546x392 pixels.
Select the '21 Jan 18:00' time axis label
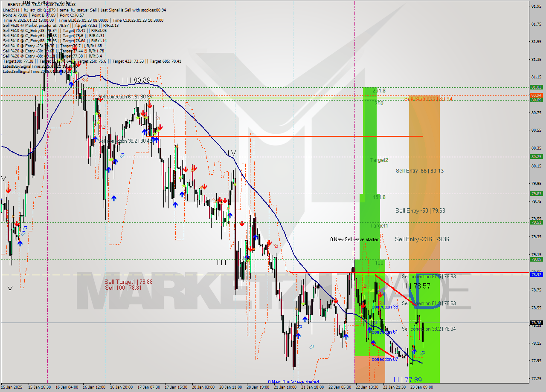[x=313, y=387]
